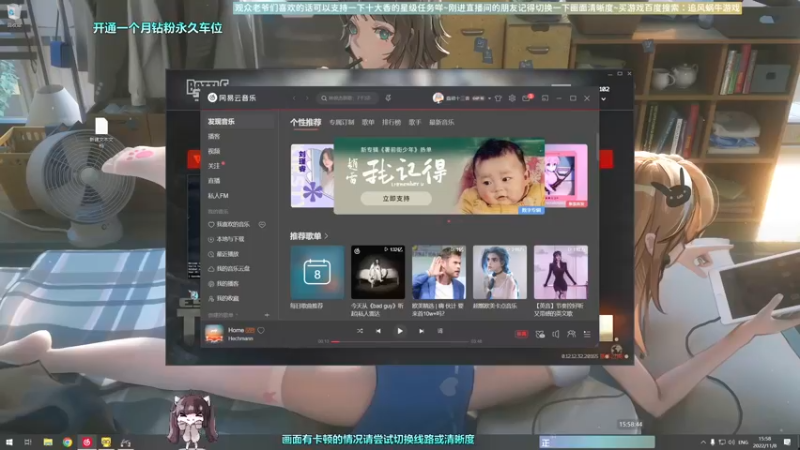Open the lyrics (词) icon
The height and width of the screenshot is (450, 800).
tap(440, 331)
